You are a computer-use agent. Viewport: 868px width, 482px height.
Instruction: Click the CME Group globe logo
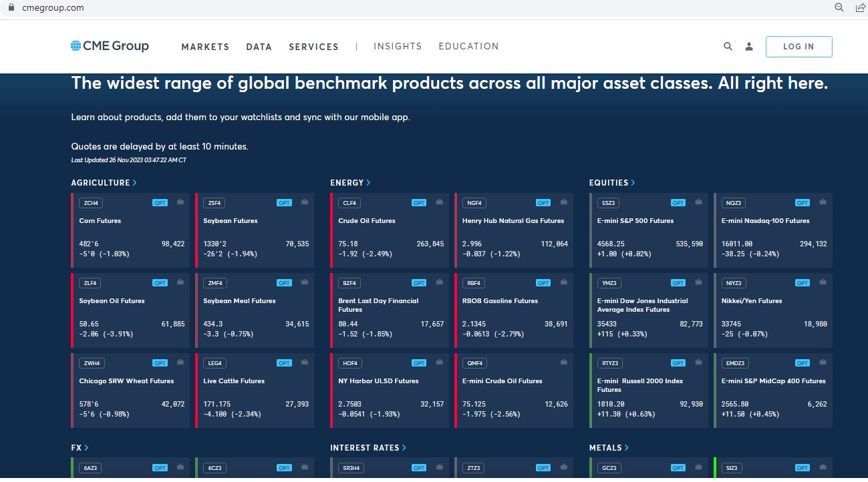[76, 46]
